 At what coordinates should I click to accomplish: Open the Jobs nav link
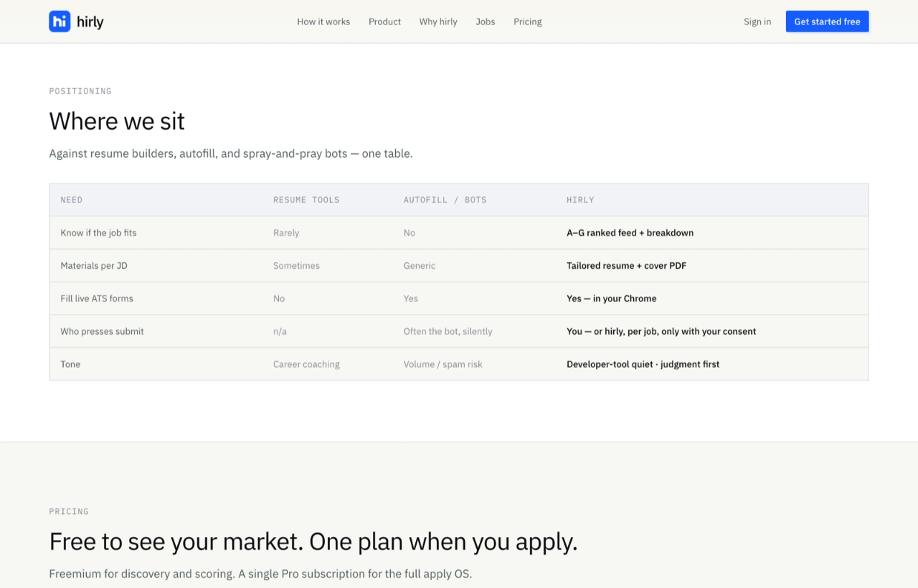(x=486, y=22)
